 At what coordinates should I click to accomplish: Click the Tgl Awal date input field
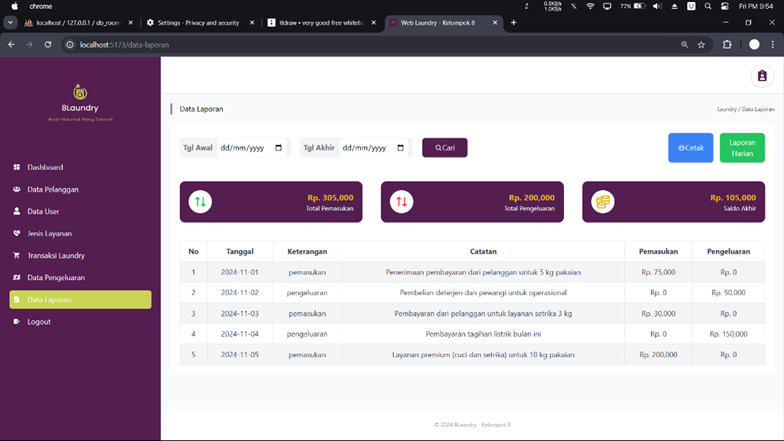[252, 148]
